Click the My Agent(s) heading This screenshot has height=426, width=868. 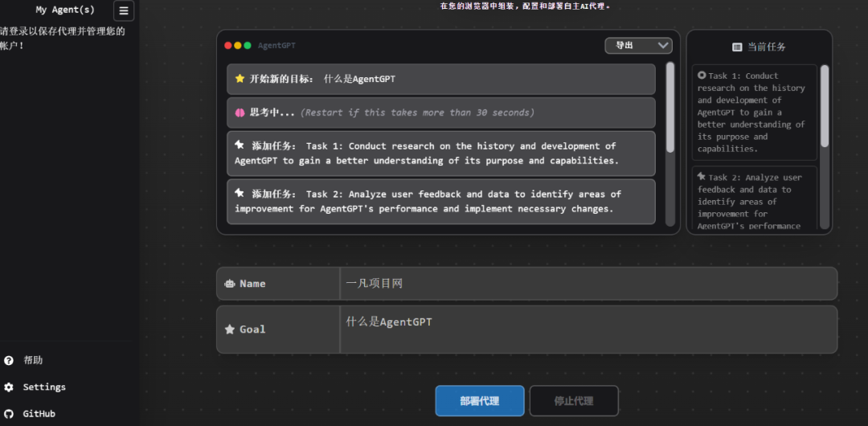point(65,10)
